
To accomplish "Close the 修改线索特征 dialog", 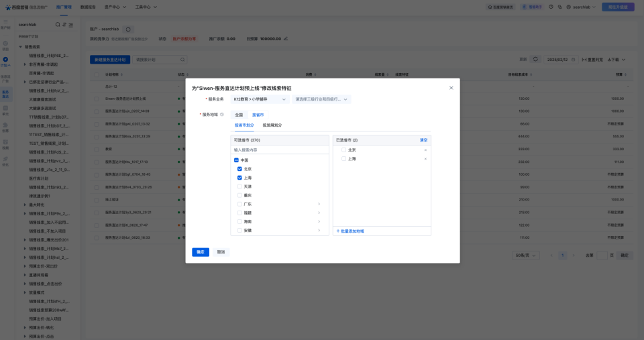I will (451, 88).
